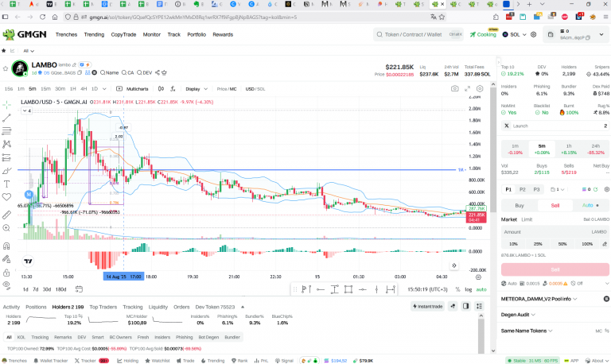
Task: Expand Same Name Tokens section
Action: point(527,331)
